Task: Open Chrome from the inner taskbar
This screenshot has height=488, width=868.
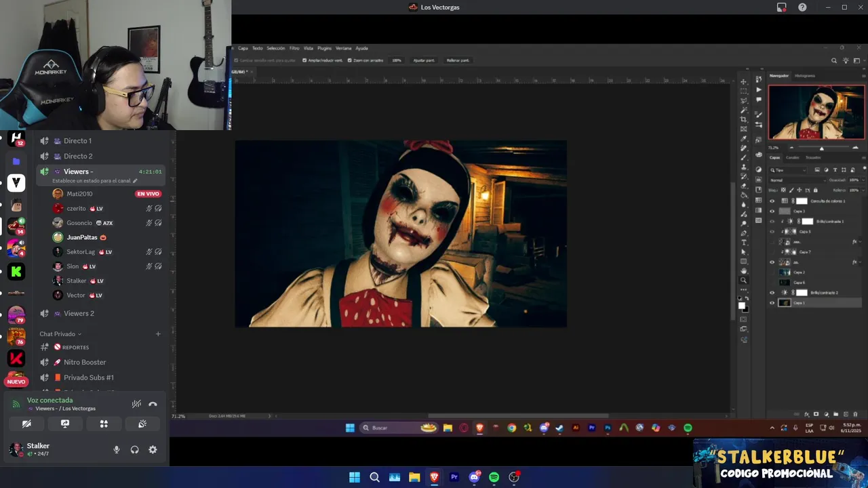Action: click(x=511, y=428)
